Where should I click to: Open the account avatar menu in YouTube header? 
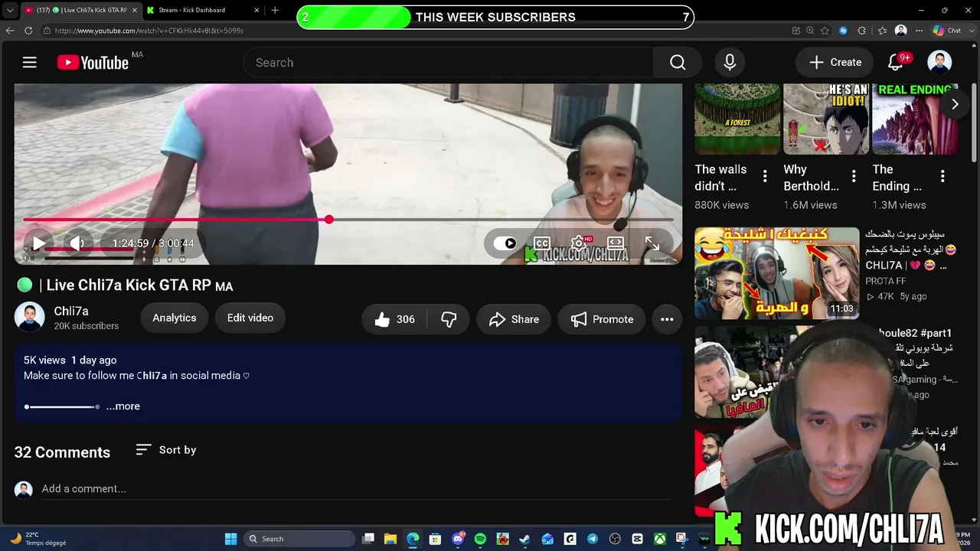[939, 63]
